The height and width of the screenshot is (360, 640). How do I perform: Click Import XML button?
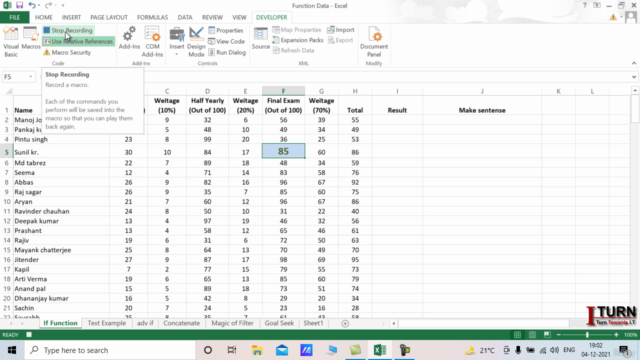[x=341, y=30]
